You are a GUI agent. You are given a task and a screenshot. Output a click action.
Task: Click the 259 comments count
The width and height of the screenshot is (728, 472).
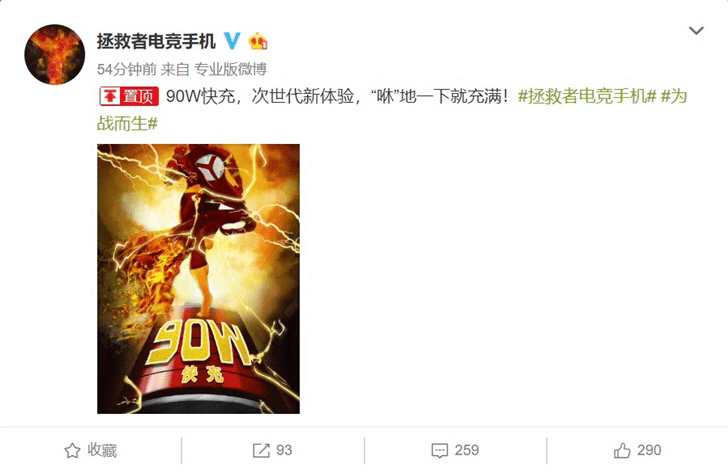(467, 450)
